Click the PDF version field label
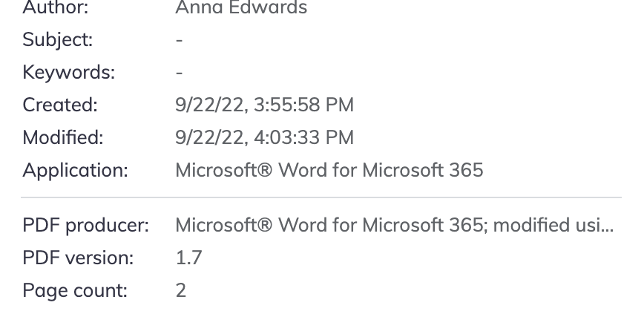The height and width of the screenshot is (314, 644). point(78,258)
